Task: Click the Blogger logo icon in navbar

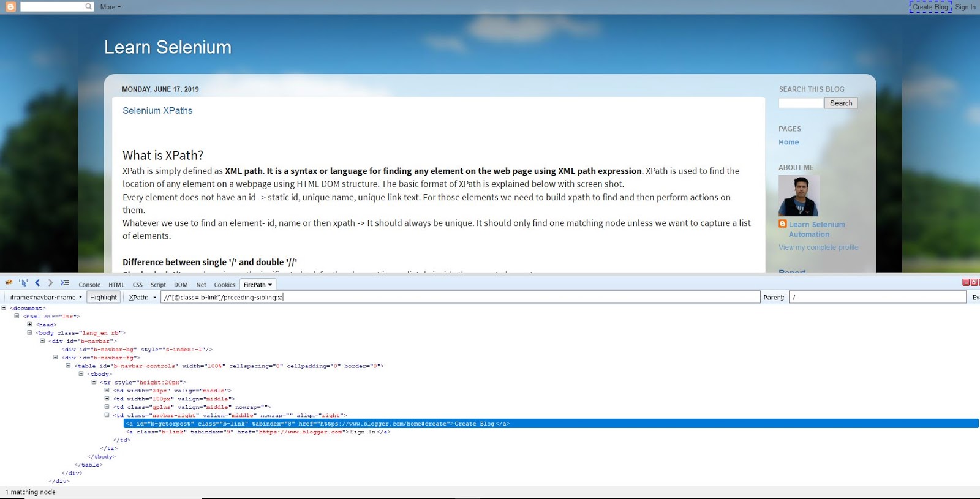Action: [x=10, y=7]
